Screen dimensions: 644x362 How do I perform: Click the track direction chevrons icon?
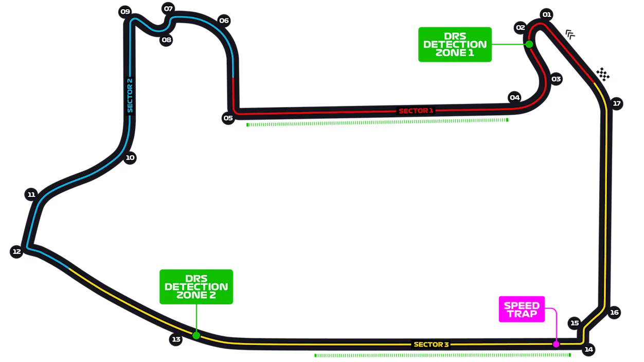(570, 34)
